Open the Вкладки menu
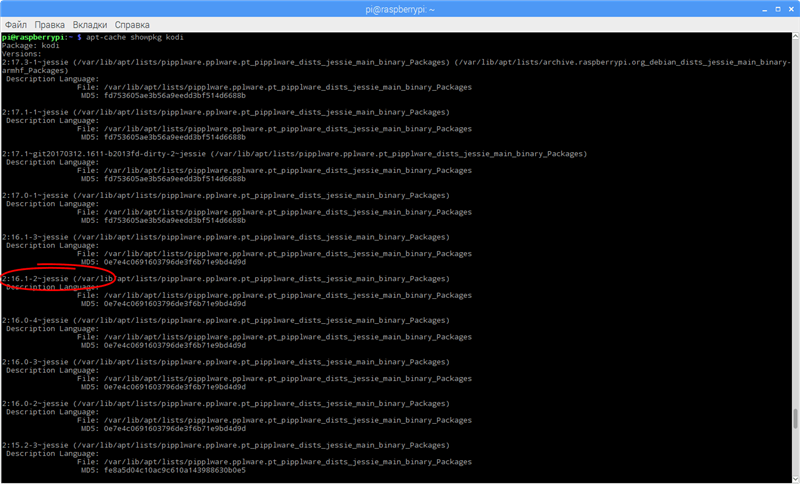 coord(91,23)
